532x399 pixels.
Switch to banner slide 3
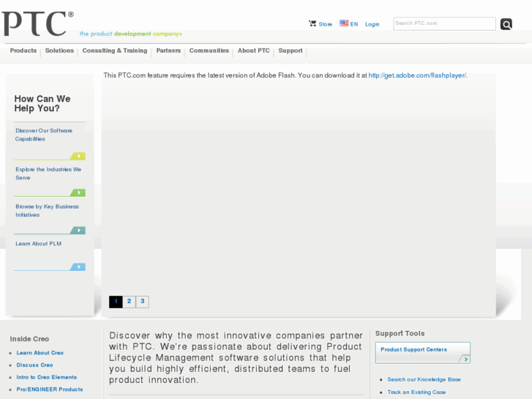[143, 302]
